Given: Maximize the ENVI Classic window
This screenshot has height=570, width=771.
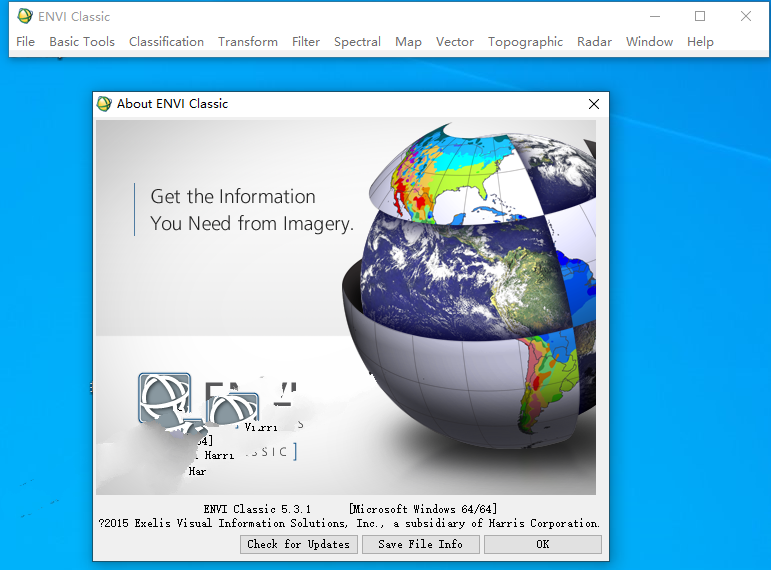Looking at the screenshot, I should [700, 16].
